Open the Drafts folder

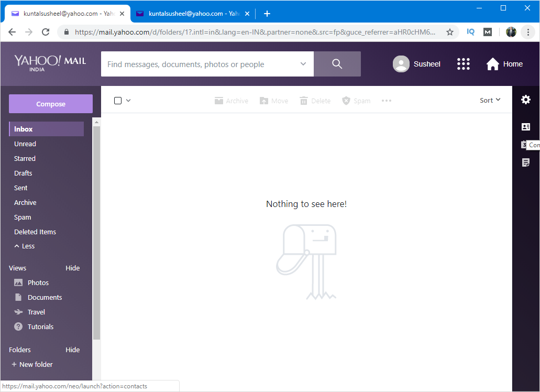23,173
